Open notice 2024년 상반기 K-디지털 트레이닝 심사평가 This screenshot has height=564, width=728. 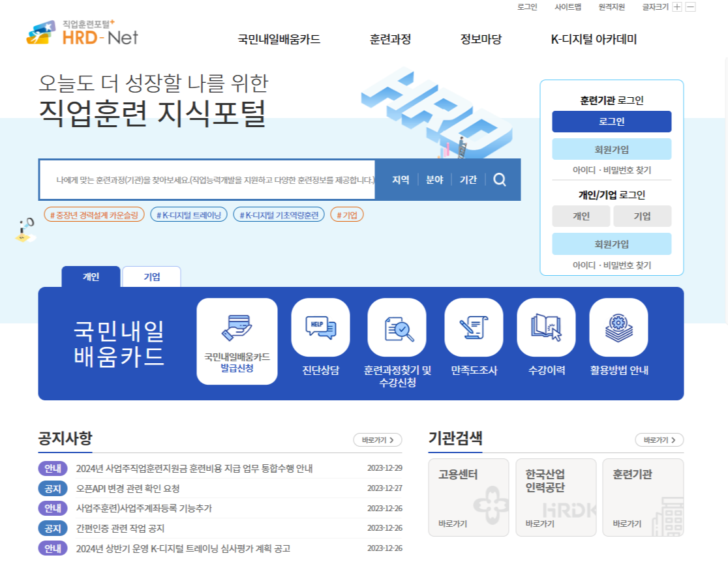(183, 549)
